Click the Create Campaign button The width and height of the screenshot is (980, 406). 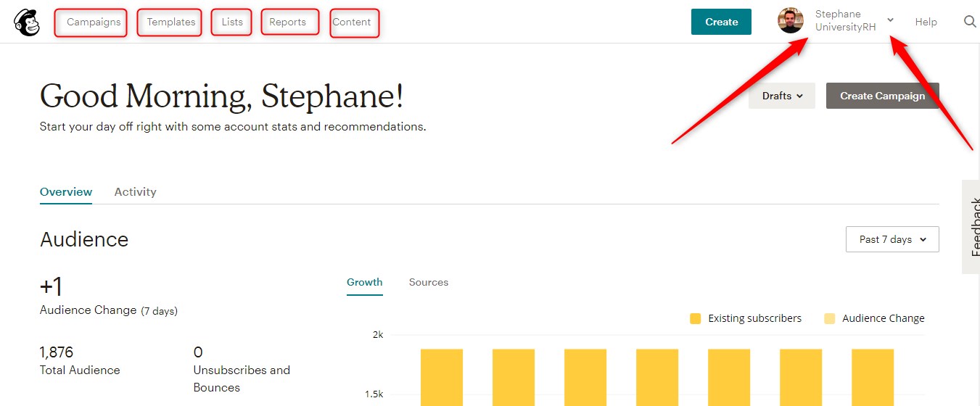click(x=883, y=96)
